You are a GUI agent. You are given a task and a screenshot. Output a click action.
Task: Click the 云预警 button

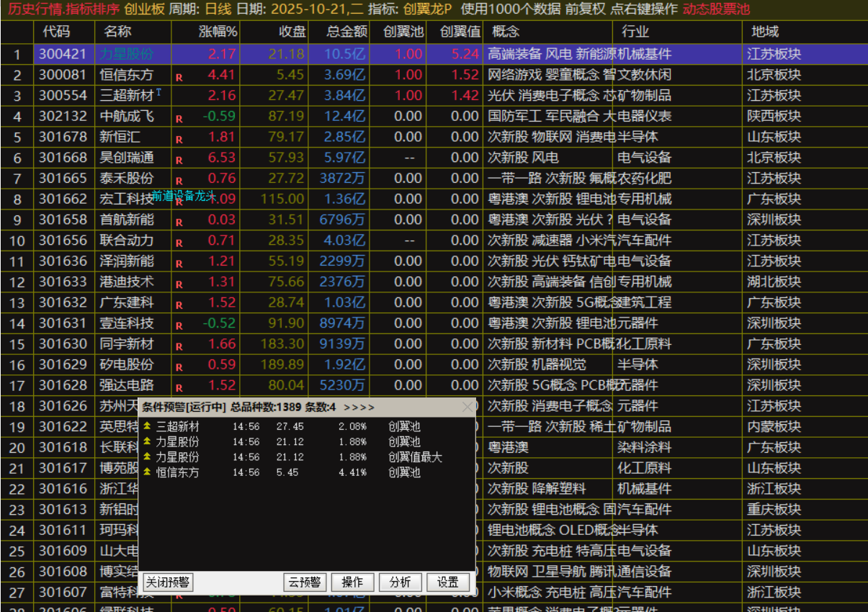click(305, 582)
